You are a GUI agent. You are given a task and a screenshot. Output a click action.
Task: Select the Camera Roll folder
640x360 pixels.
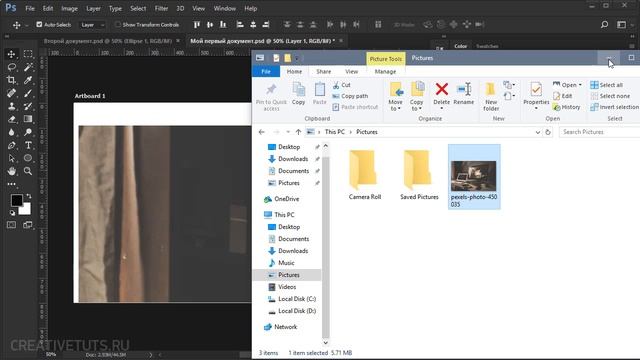(x=364, y=175)
